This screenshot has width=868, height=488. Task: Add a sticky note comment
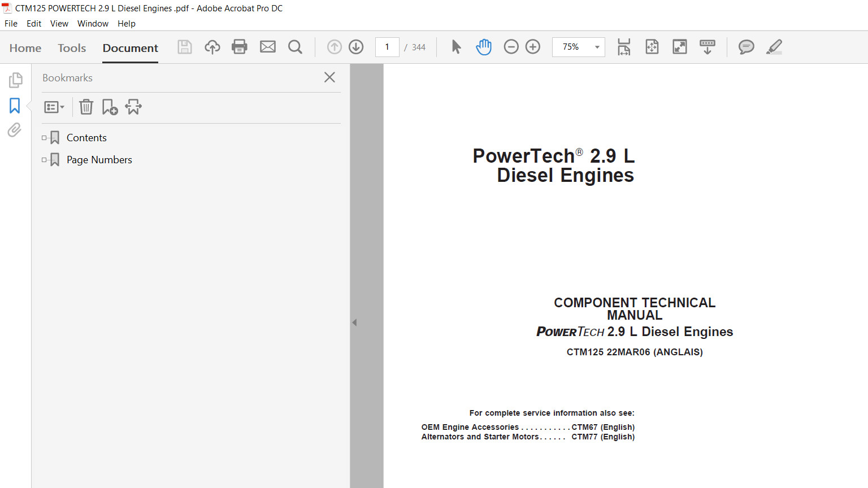pos(747,47)
